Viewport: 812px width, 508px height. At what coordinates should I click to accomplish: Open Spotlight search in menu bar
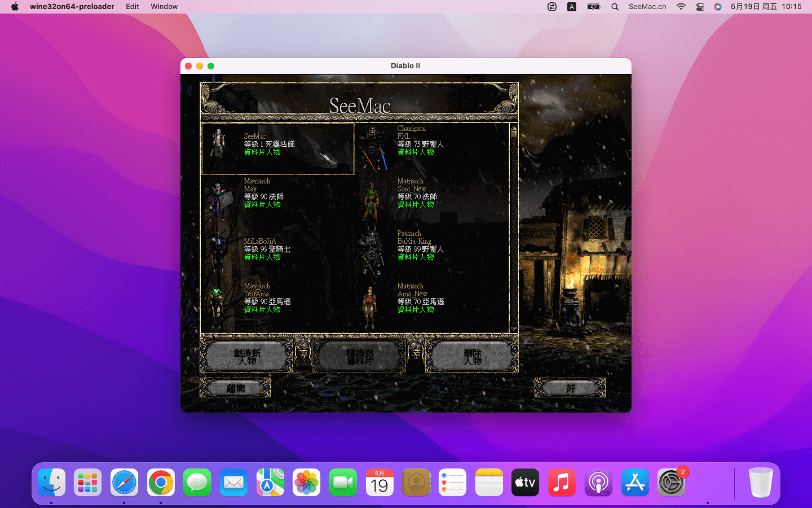[615, 7]
